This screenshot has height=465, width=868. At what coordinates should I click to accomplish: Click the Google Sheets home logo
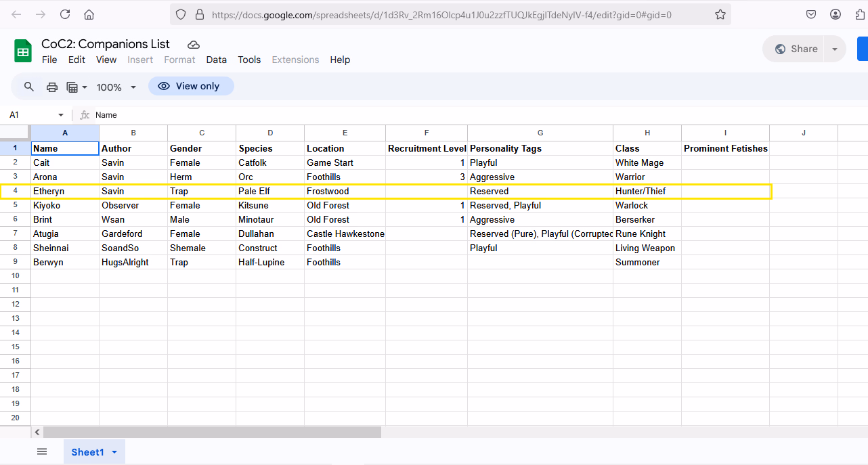click(23, 51)
